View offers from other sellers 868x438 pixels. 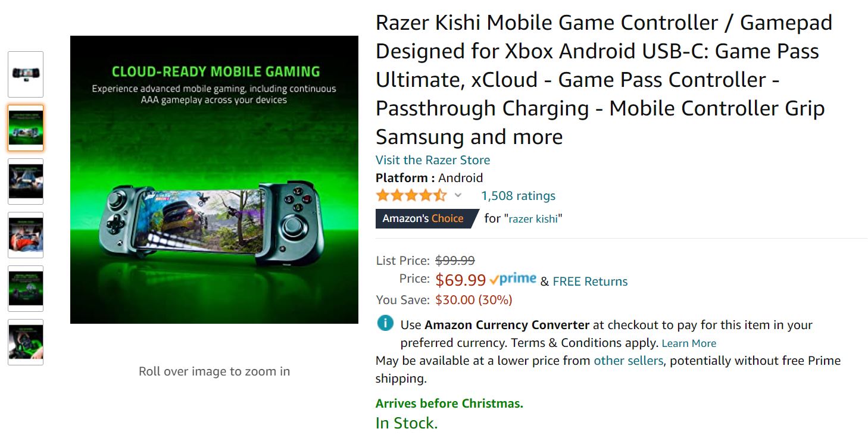(628, 361)
